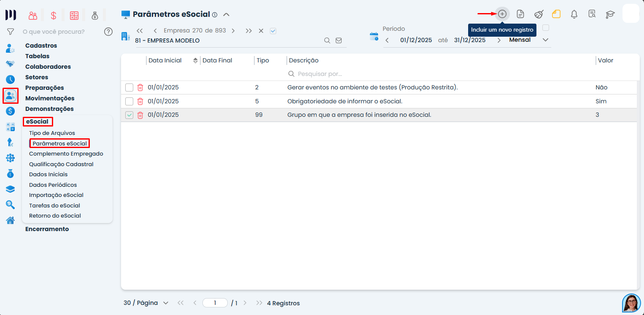
Task: Click the broom clean-up icon
Action: [x=539, y=14]
